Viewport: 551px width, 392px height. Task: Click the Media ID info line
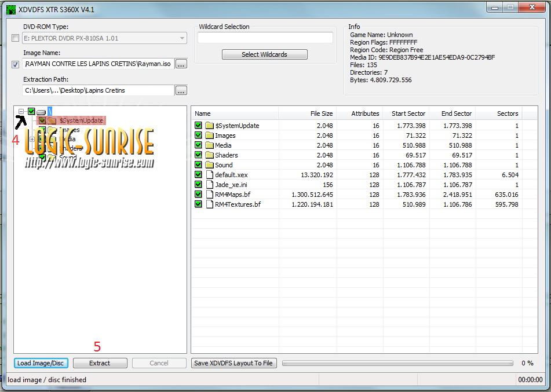[x=422, y=57]
